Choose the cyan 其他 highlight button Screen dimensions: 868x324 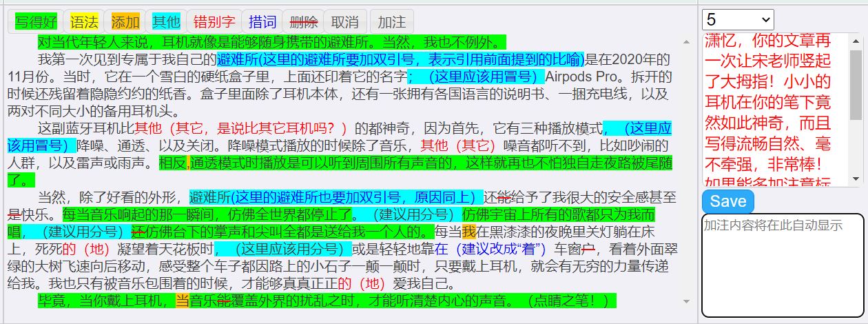pyautogui.click(x=166, y=21)
